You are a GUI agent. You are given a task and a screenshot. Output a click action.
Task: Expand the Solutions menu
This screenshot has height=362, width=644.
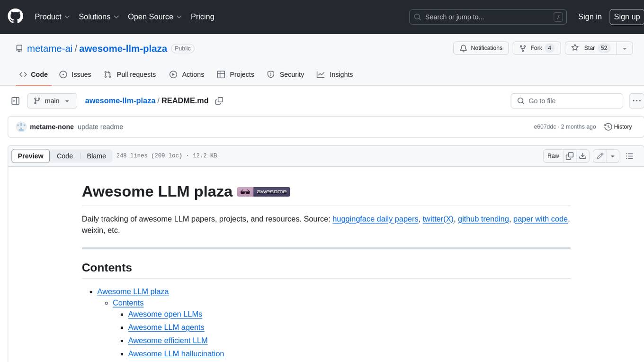99,17
